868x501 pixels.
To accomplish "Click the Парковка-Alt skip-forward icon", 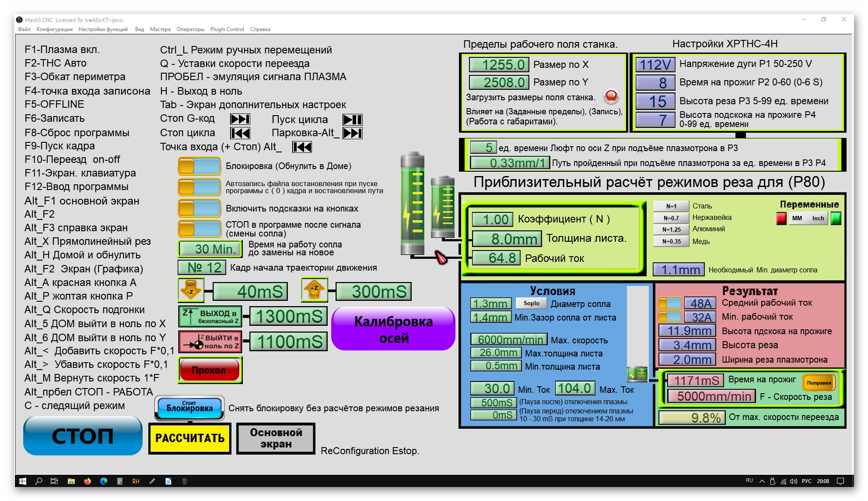I will click(352, 133).
